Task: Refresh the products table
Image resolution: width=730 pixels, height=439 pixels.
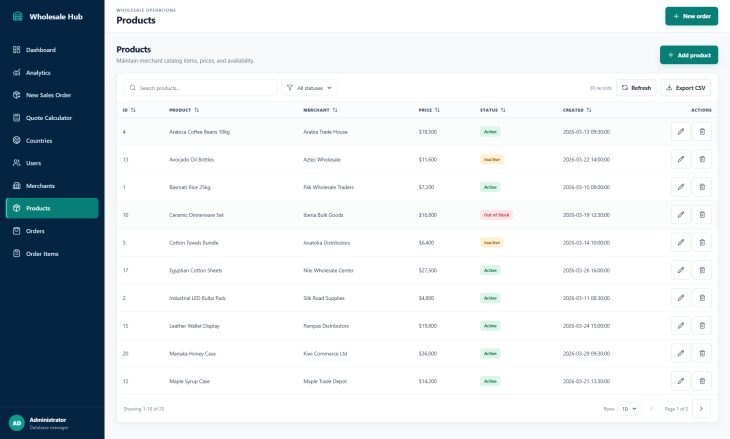Action: tap(636, 88)
